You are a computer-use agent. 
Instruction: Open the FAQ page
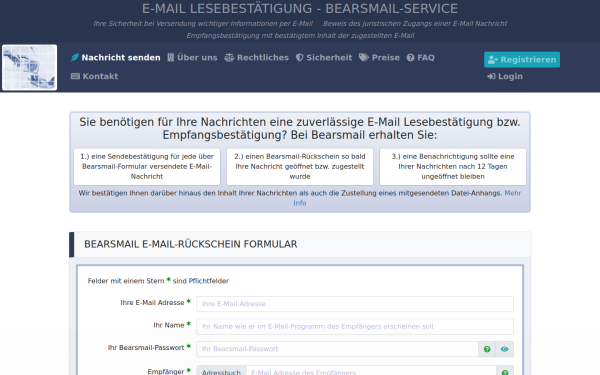[x=421, y=57]
